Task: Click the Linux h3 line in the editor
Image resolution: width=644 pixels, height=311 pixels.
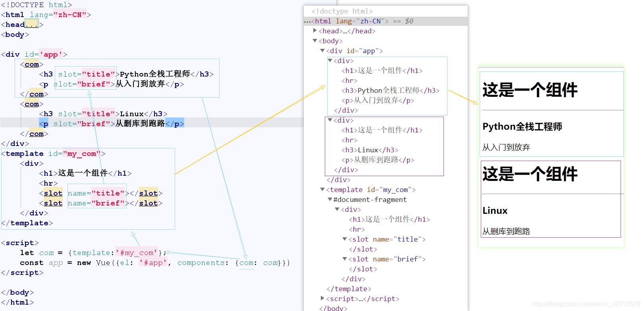Action: point(103,114)
